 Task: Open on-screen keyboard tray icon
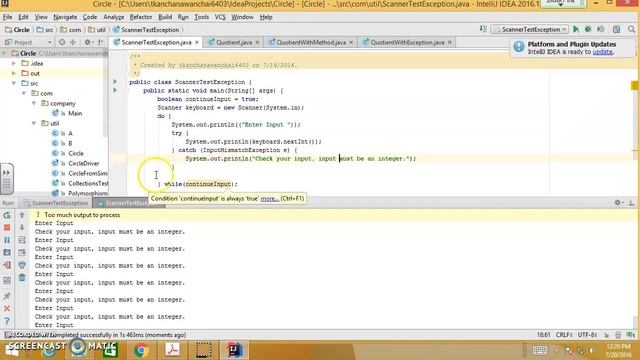540,350
